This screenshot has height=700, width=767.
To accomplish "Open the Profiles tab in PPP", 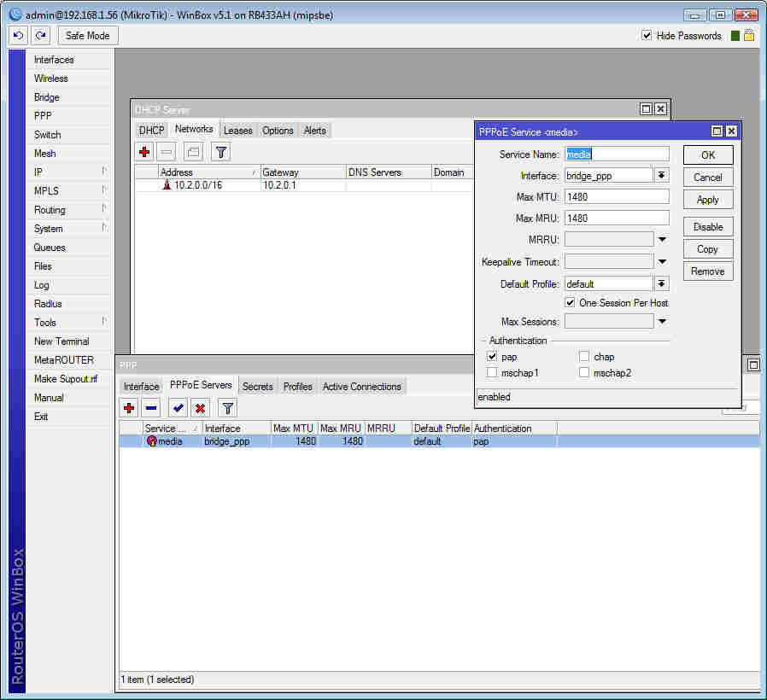I will [x=297, y=387].
